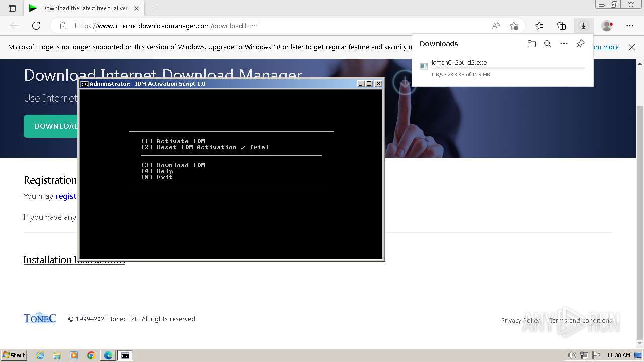The image size is (644, 362).
Task: Click the Download IDM menu line
Action: tap(173, 165)
